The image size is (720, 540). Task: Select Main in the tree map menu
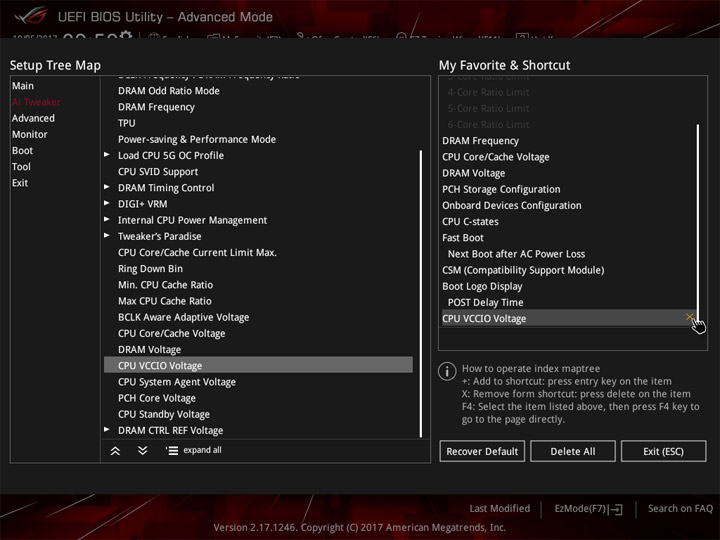(23, 86)
